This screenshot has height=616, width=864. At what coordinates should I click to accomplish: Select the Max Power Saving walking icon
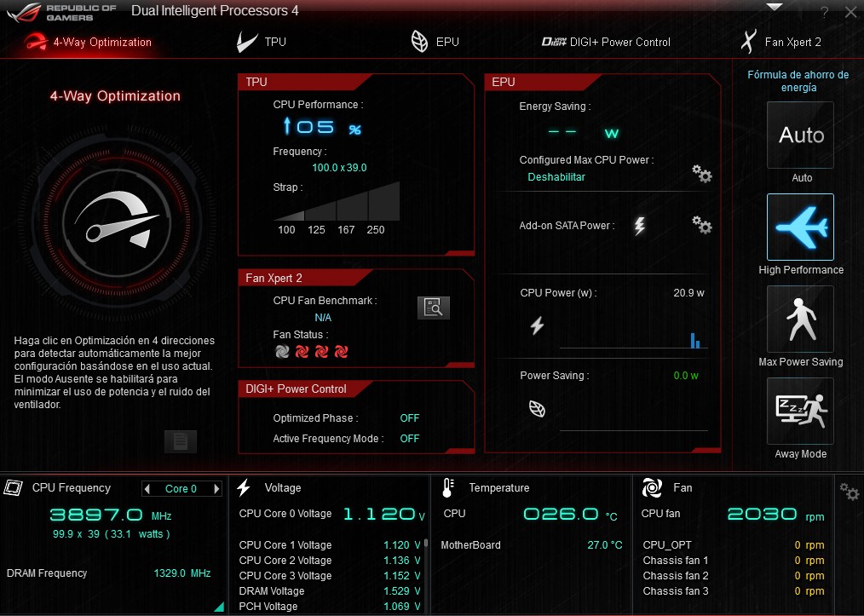[801, 319]
